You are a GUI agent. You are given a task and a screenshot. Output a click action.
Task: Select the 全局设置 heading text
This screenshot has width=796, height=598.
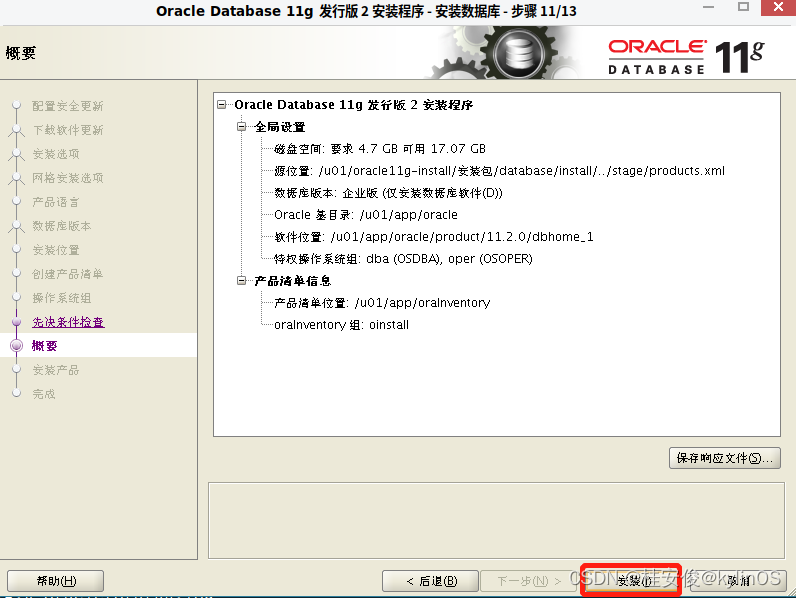(x=280, y=126)
